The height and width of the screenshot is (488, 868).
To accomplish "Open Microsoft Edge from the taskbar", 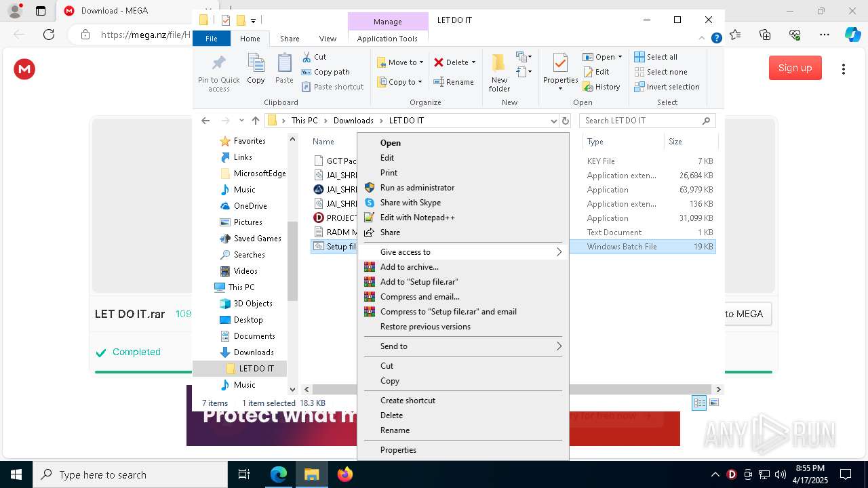I will click(x=279, y=475).
